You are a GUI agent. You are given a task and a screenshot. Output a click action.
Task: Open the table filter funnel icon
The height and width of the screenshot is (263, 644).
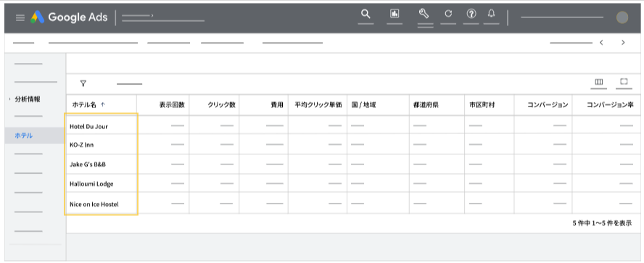[x=83, y=84]
